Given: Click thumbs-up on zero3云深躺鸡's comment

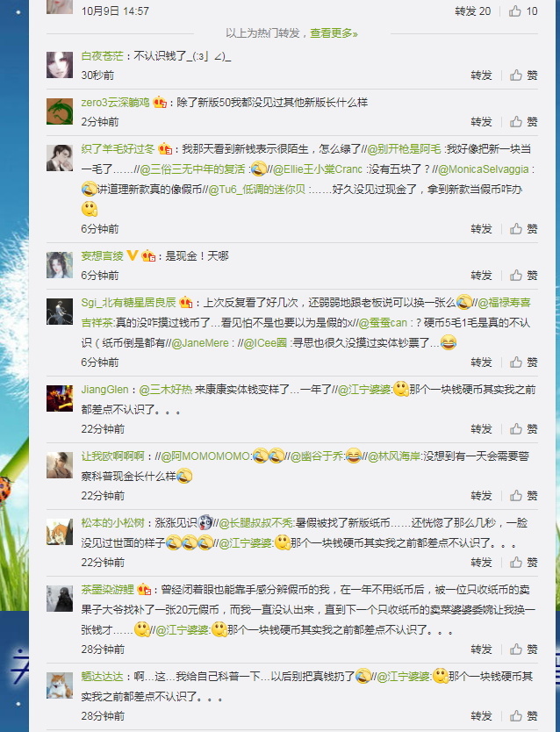Looking at the screenshot, I should click(x=523, y=122).
